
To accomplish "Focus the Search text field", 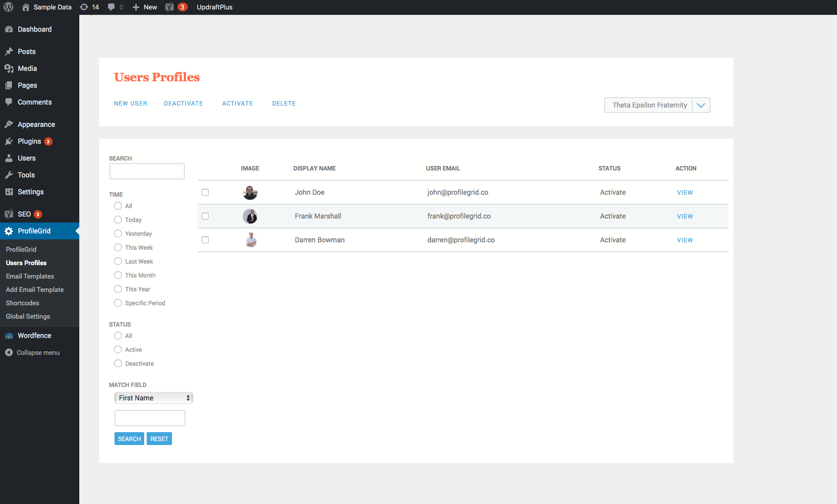I will tap(147, 171).
